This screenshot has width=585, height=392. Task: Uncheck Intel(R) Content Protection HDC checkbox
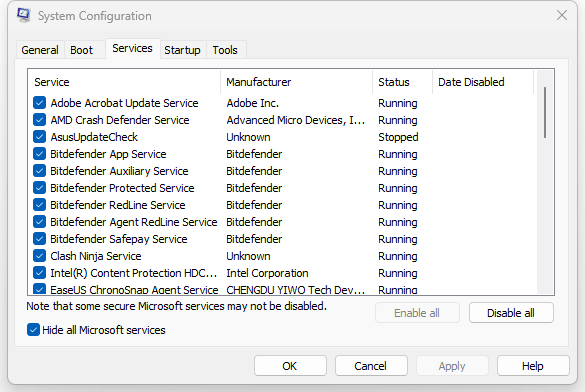pyautogui.click(x=40, y=273)
